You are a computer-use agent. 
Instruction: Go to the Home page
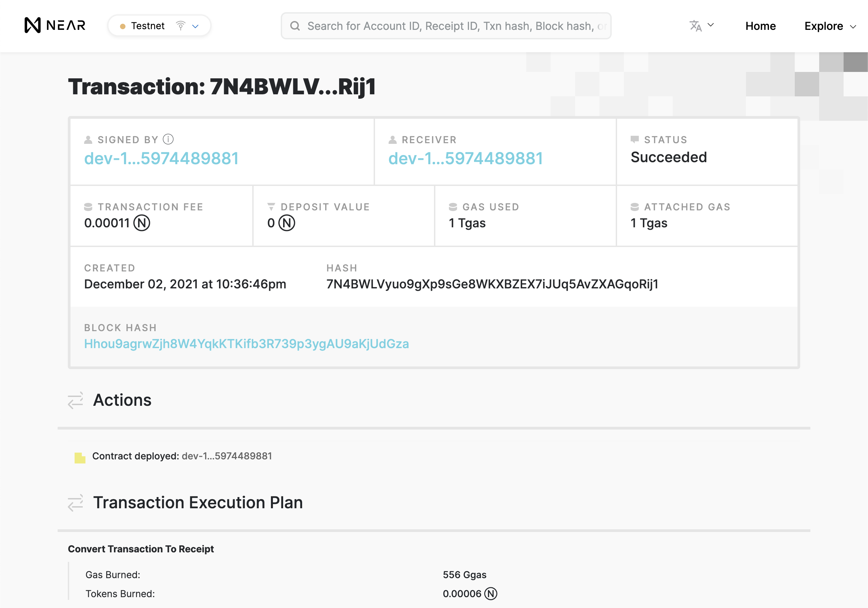tap(760, 26)
